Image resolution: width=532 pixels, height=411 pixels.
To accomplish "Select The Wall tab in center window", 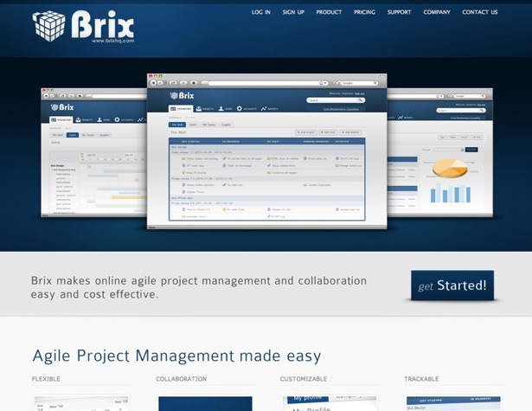I will click(x=177, y=125).
